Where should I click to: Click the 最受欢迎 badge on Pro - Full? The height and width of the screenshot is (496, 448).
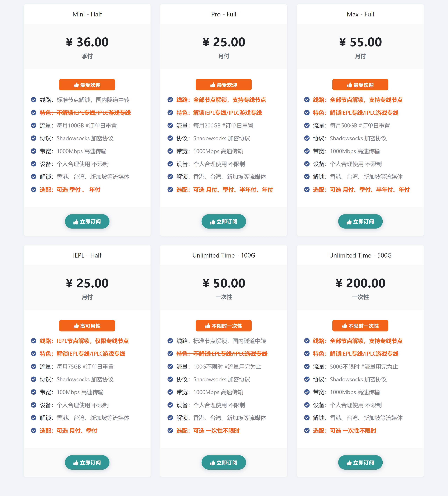(x=224, y=85)
